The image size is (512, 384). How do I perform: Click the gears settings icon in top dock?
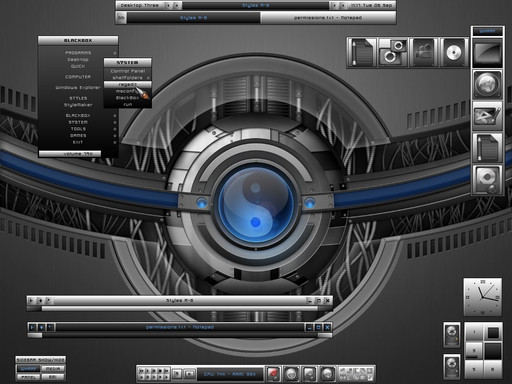coord(393,53)
